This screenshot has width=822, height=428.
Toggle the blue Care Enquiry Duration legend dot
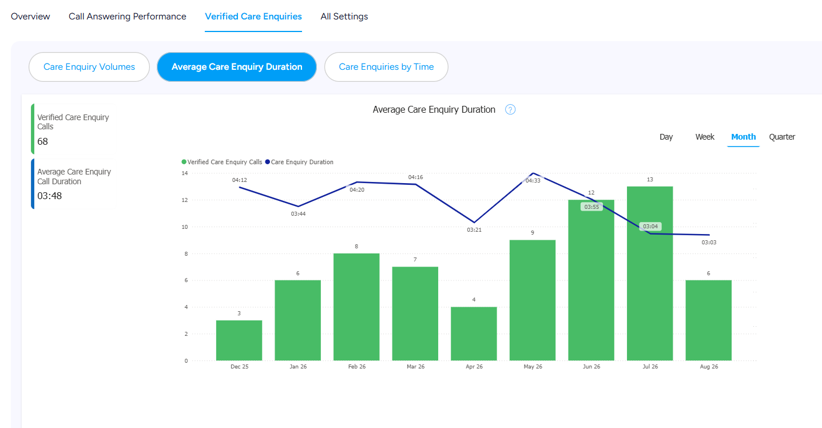click(267, 162)
